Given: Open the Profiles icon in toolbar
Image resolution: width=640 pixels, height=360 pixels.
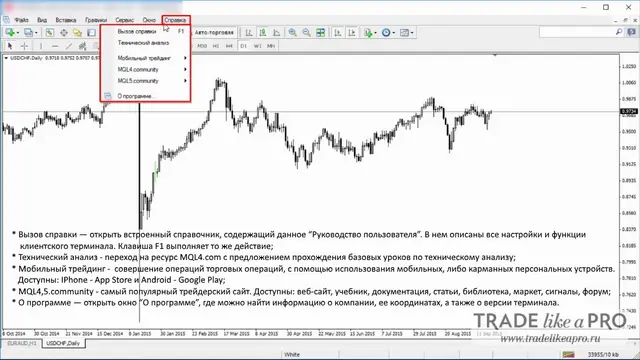Looking at the screenshot, I should coord(28,33).
